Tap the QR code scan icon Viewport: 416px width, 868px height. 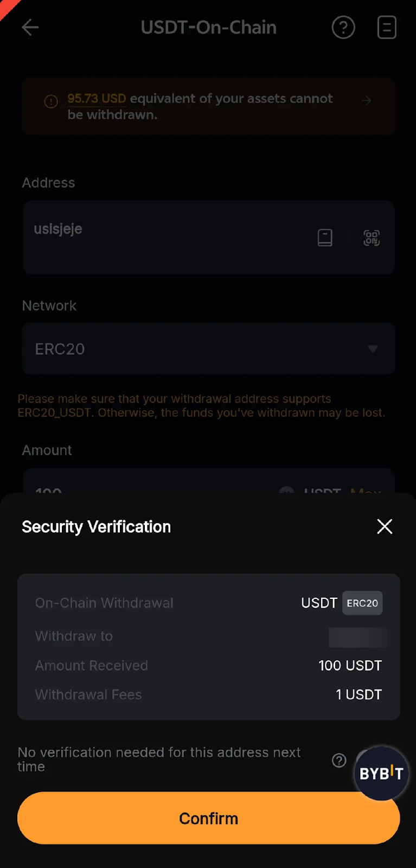(372, 238)
